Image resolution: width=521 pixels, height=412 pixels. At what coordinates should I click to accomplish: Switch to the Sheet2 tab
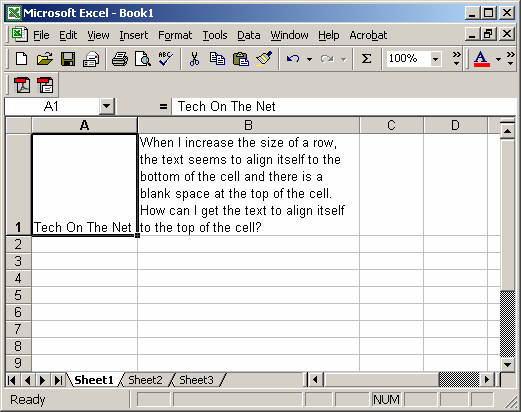coord(145,380)
